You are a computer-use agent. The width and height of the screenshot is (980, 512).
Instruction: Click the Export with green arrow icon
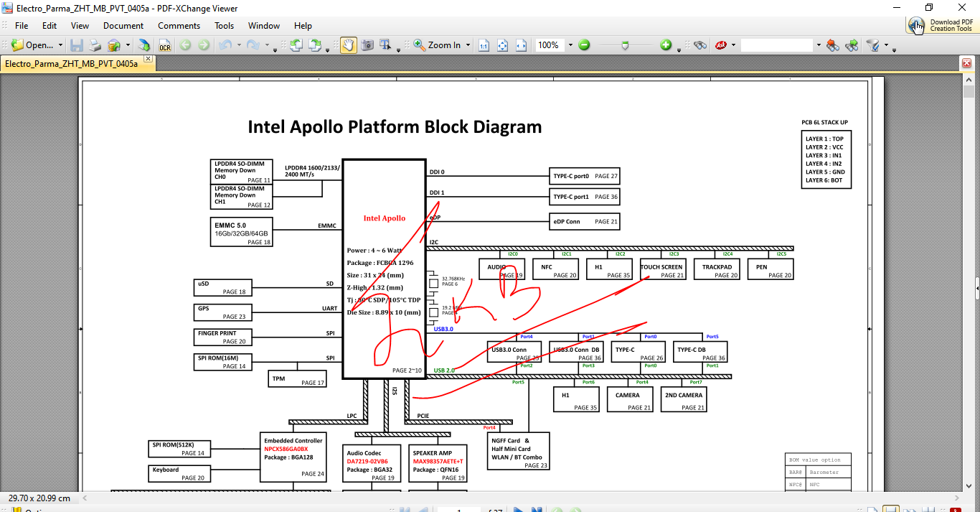click(x=144, y=45)
